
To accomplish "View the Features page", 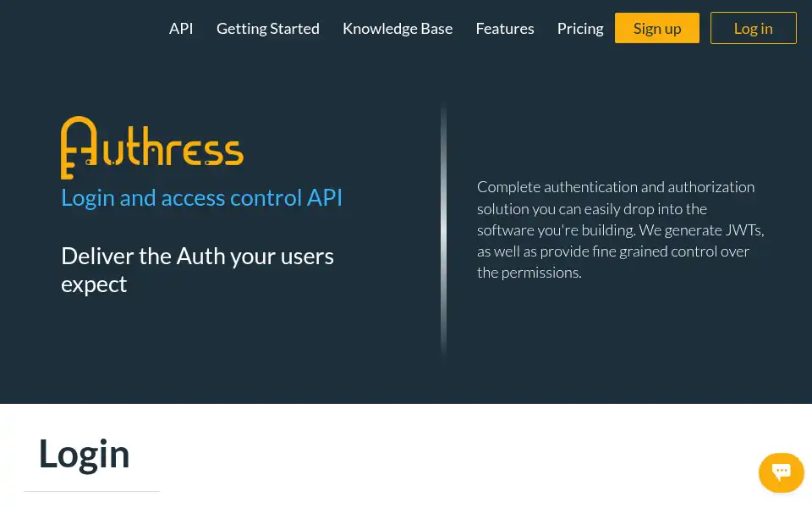I will point(504,29).
